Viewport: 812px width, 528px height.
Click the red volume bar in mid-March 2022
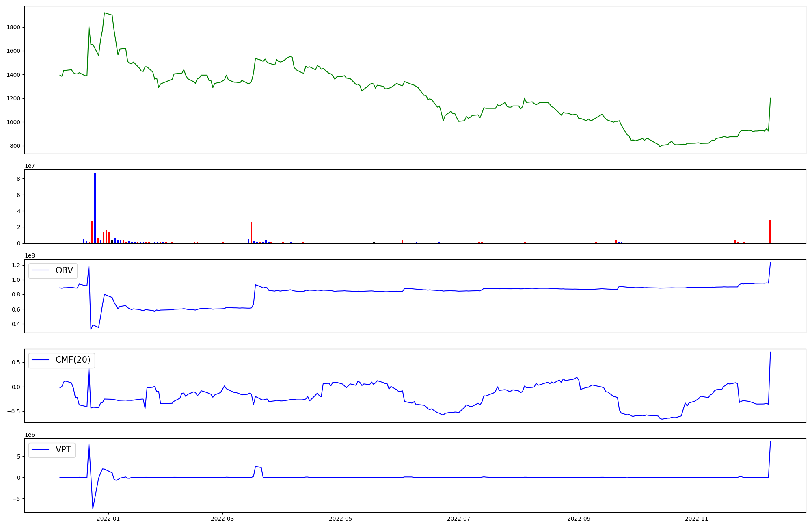point(251,232)
